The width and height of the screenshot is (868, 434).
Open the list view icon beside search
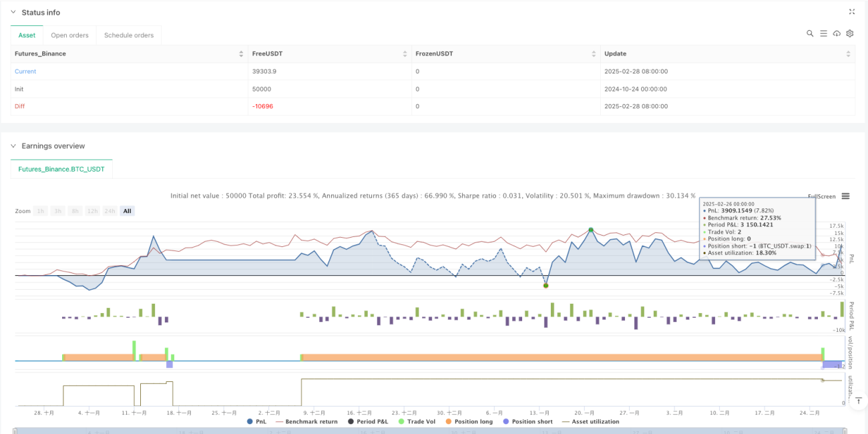pyautogui.click(x=823, y=33)
